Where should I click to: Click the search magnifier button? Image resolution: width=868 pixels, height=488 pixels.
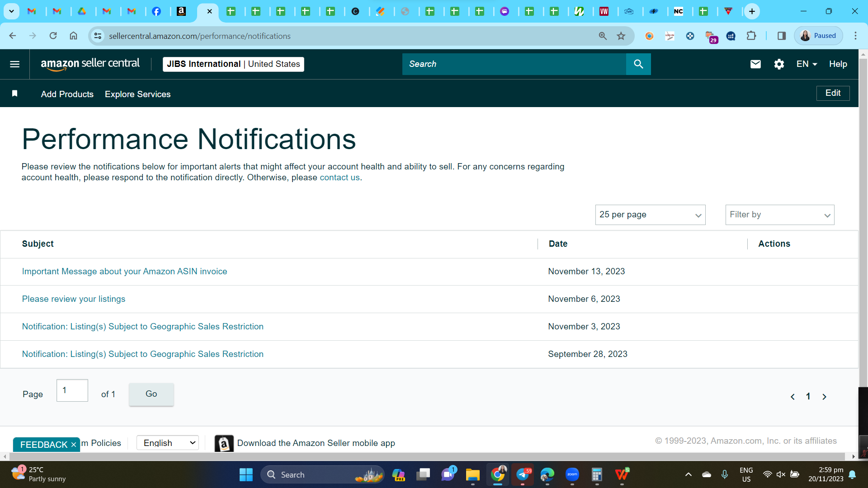click(x=638, y=64)
